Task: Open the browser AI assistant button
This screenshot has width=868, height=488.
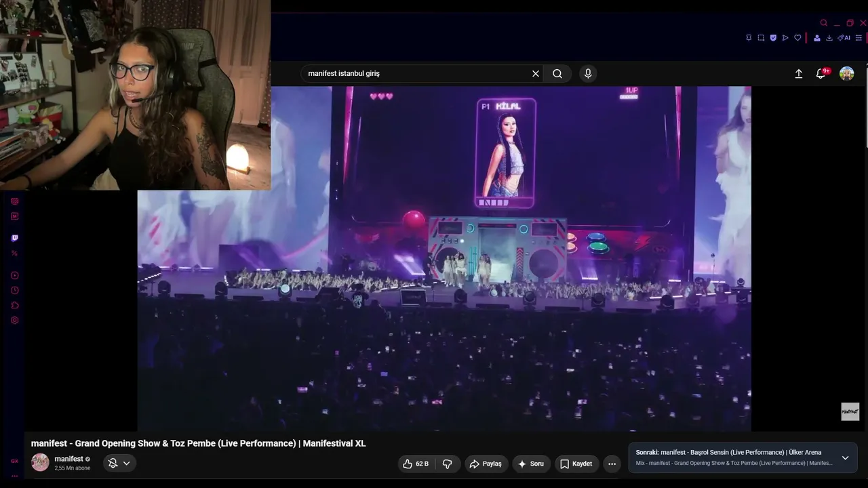Action: pos(844,38)
